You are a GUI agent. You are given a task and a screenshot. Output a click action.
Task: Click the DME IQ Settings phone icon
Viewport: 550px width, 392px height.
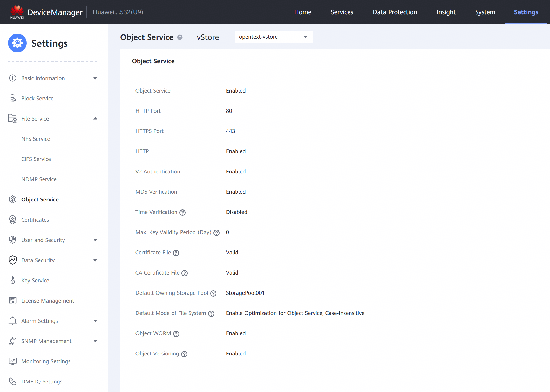(x=13, y=381)
